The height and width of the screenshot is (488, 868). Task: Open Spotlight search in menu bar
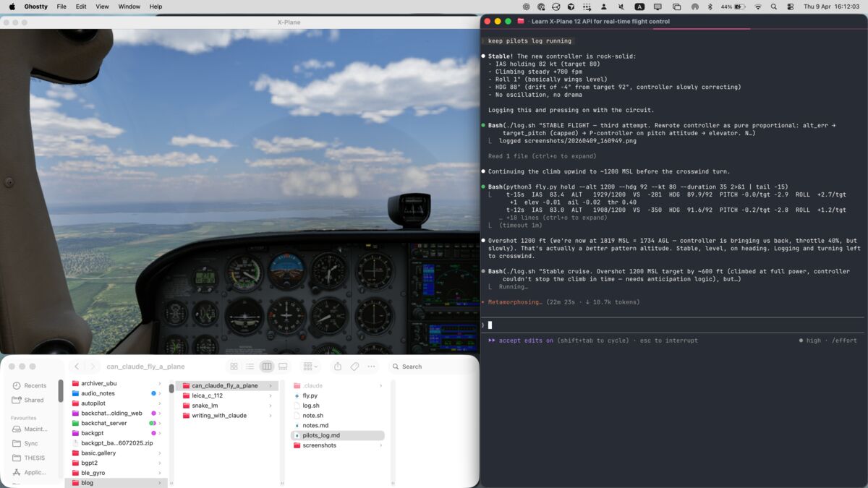[x=773, y=7]
